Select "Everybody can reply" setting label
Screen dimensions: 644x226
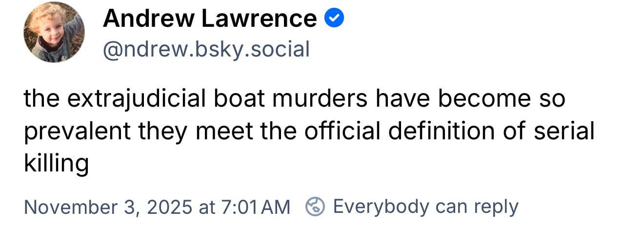pyautogui.click(x=425, y=207)
